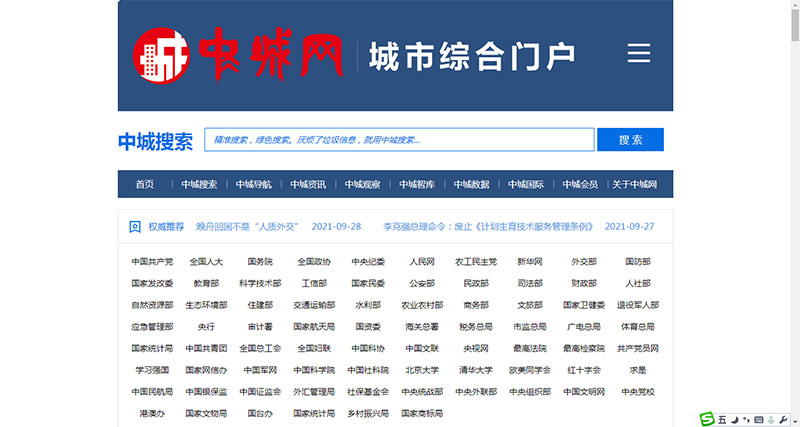This screenshot has width=800, height=427.
Task: Click the red 中城网 building logo
Action: click(x=158, y=54)
